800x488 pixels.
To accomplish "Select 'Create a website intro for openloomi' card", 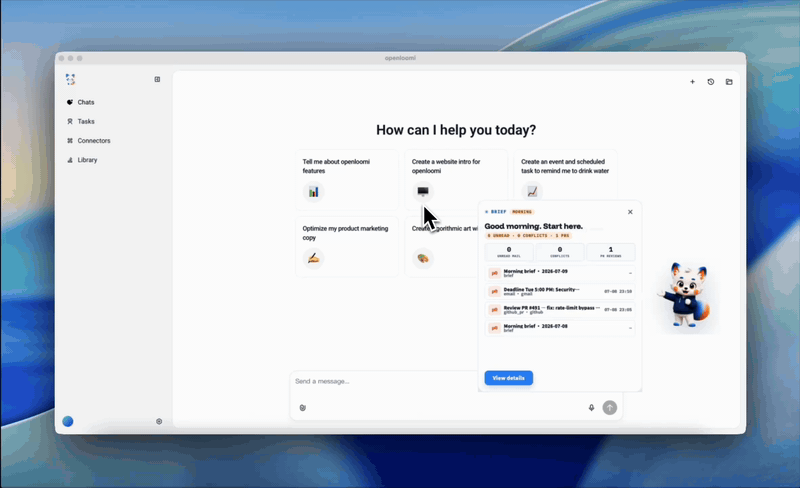I will coord(456,180).
